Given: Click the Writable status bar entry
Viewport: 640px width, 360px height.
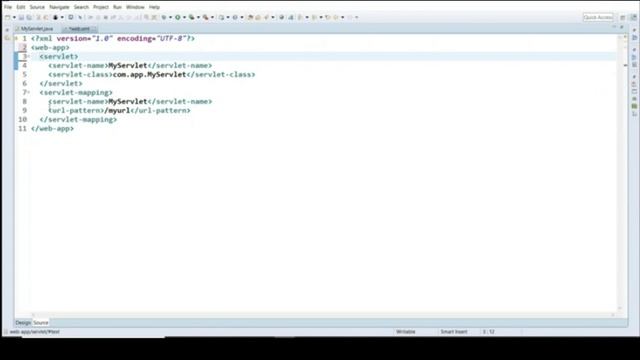Looking at the screenshot, I should click(406, 332).
